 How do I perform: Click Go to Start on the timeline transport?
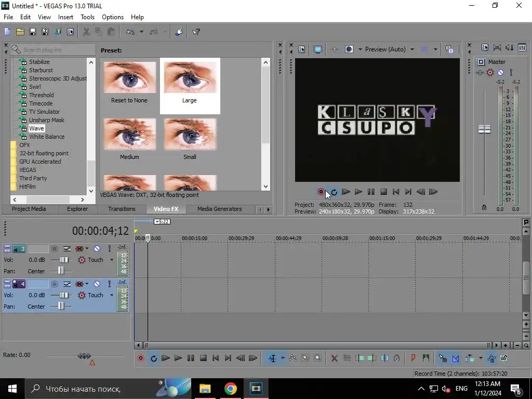click(216, 358)
